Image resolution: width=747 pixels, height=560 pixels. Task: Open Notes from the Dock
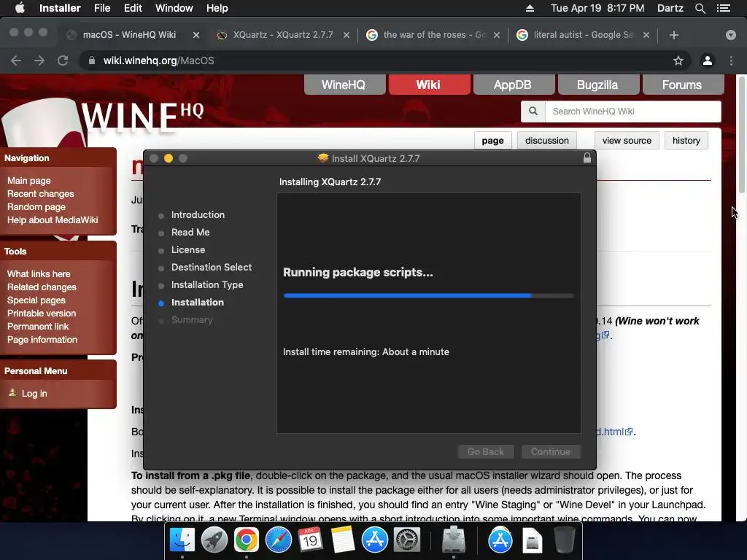click(x=342, y=540)
